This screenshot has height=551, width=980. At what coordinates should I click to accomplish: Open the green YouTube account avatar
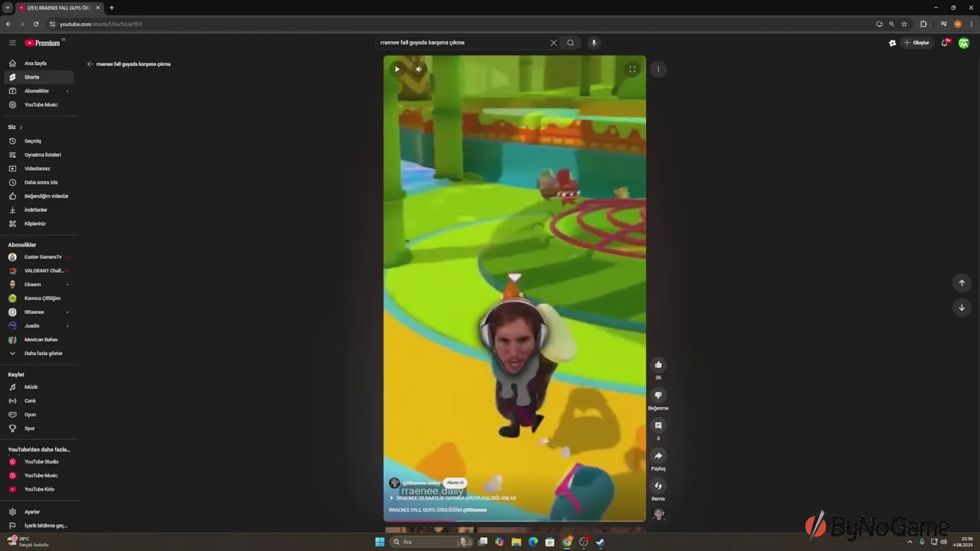[x=964, y=43]
